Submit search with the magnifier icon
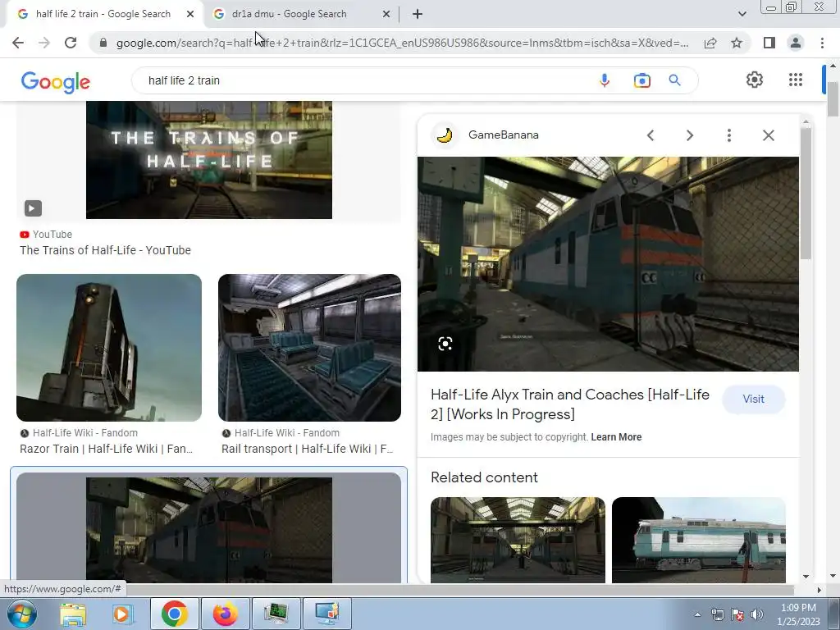 point(674,80)
